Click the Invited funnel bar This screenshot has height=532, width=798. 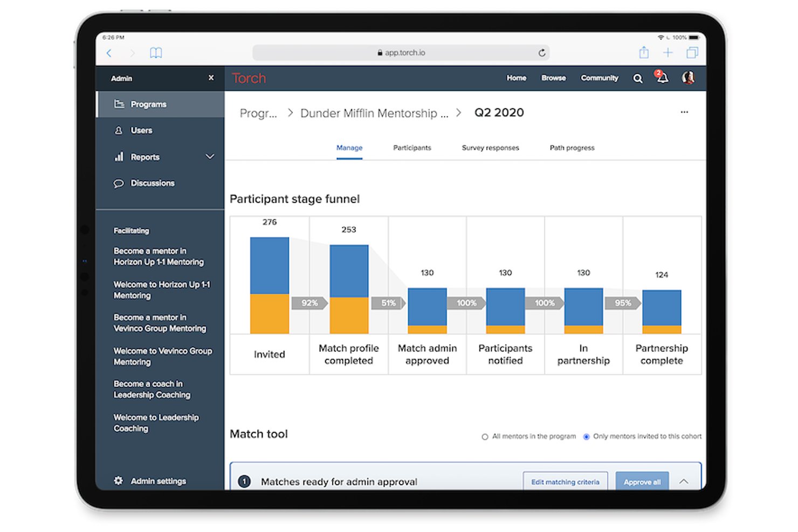pyautogui.click(x=270, y=285)
